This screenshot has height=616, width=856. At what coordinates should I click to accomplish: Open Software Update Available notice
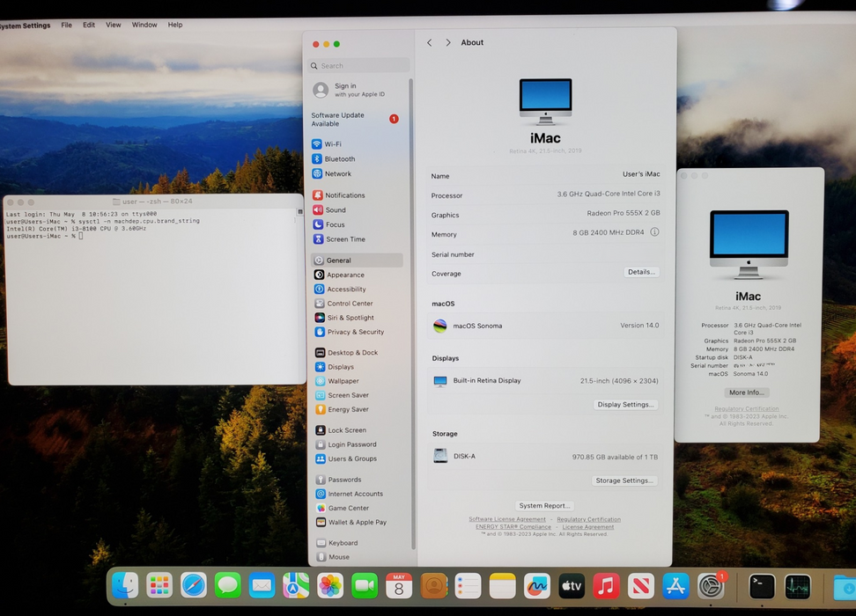pos(356,120)
